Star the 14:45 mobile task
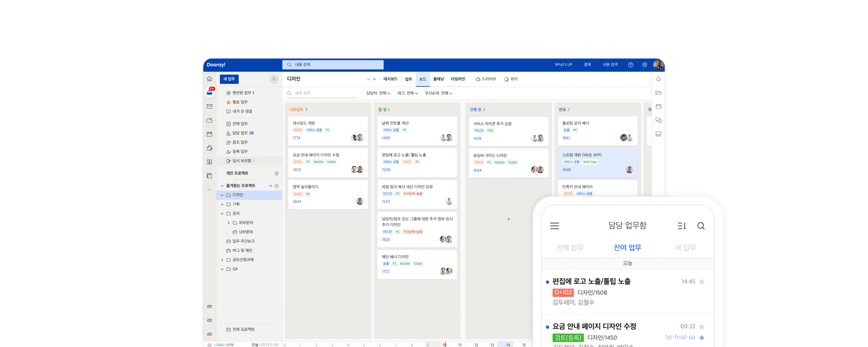The width and height of the screenshot is (868, 347). (x=701, y=282)
